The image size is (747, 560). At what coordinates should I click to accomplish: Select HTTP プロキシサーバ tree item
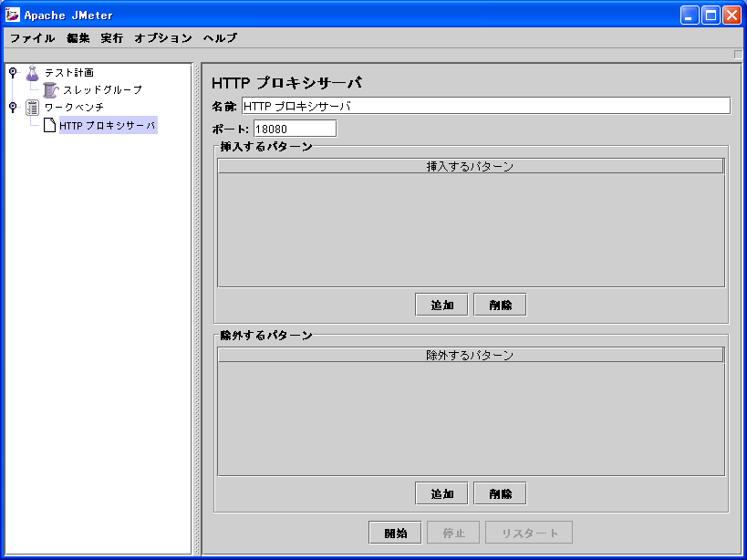109,126
